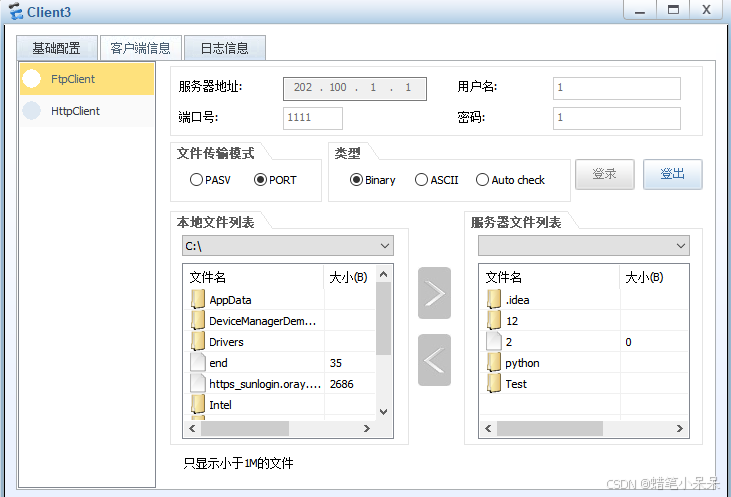Switch to the 日志信息 tab
The width and height of the screenshot is (731, 497).
[x=225, y=48]
